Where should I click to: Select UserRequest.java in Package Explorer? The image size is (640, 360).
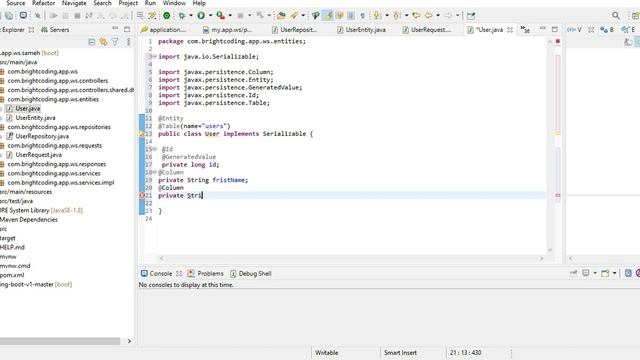point(38,155)
